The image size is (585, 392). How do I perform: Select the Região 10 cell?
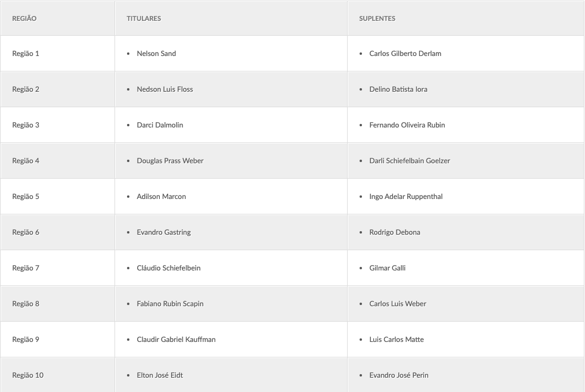click(27, 375)
